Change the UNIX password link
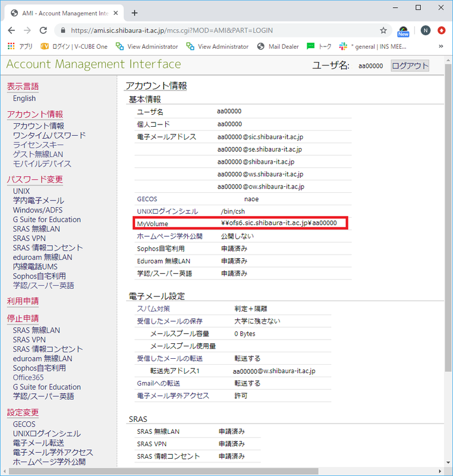Viewport: 453px width, 476px height. pos(21,191)
